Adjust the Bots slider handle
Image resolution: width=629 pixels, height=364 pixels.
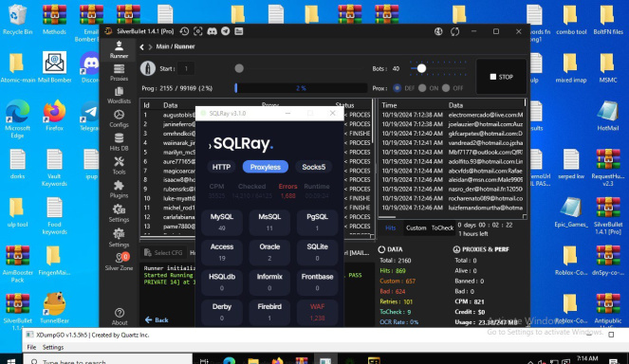pos(421,68)
